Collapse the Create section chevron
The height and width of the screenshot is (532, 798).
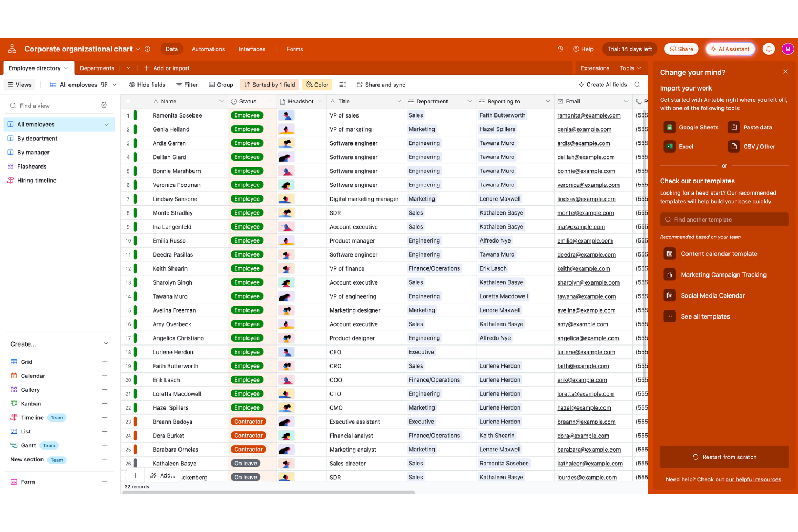pos(106,343)
